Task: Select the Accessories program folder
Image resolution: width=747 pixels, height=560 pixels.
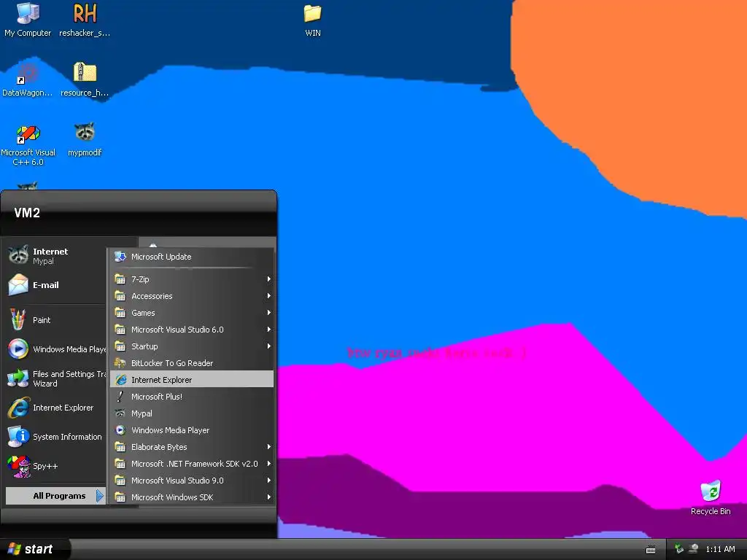Action: (x=192, y=296)
